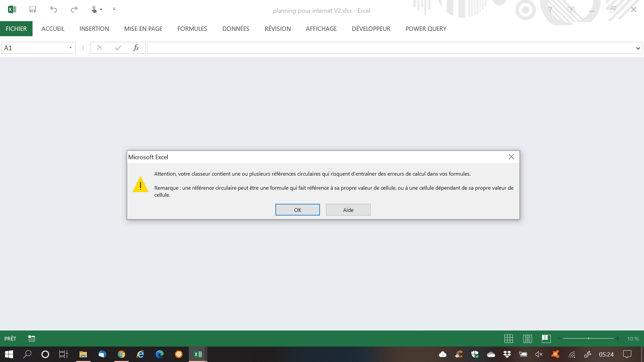Screen dimensions: 644x362
Task: Expand the formula bar chevron
Action: pyautogui.click(x=638, y=48)
